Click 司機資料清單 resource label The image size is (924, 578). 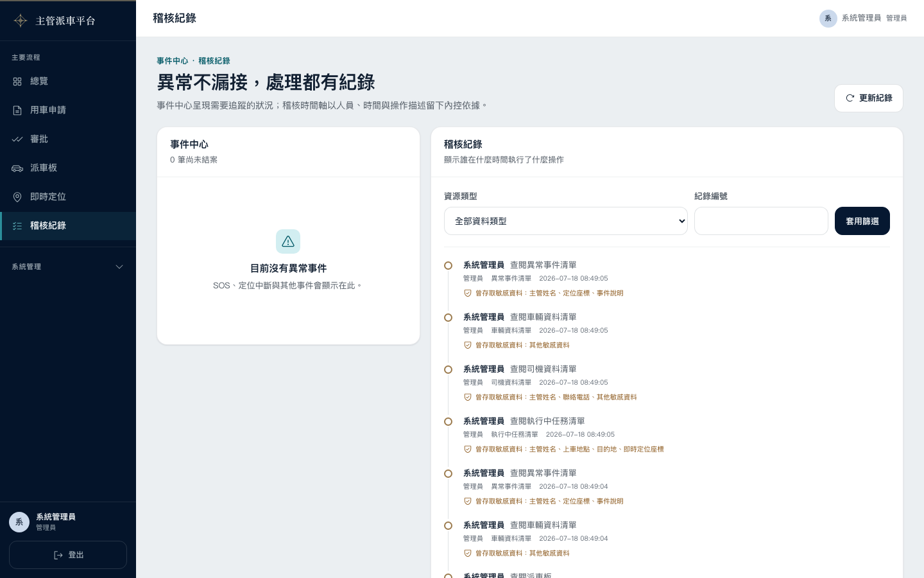point(511,383)
